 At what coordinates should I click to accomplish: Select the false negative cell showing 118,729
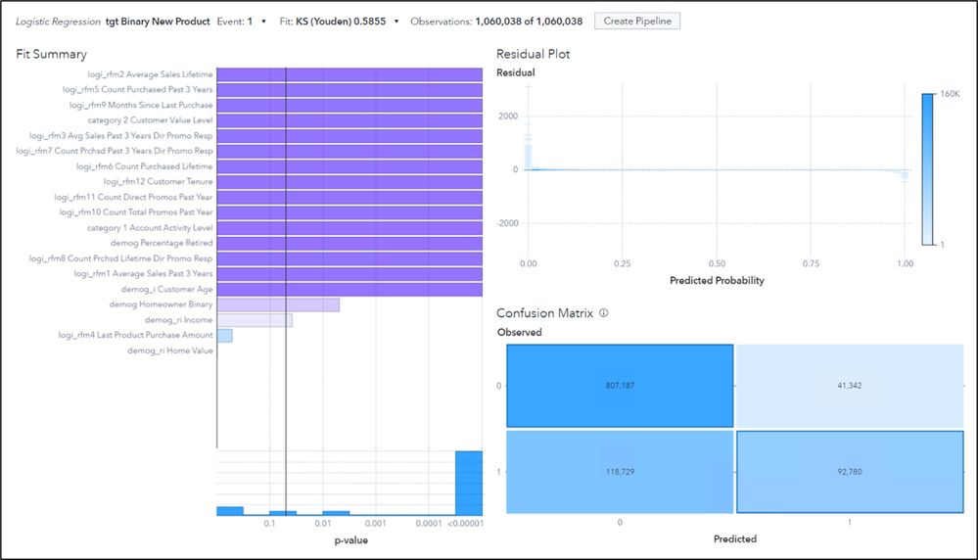coord(620,471)
